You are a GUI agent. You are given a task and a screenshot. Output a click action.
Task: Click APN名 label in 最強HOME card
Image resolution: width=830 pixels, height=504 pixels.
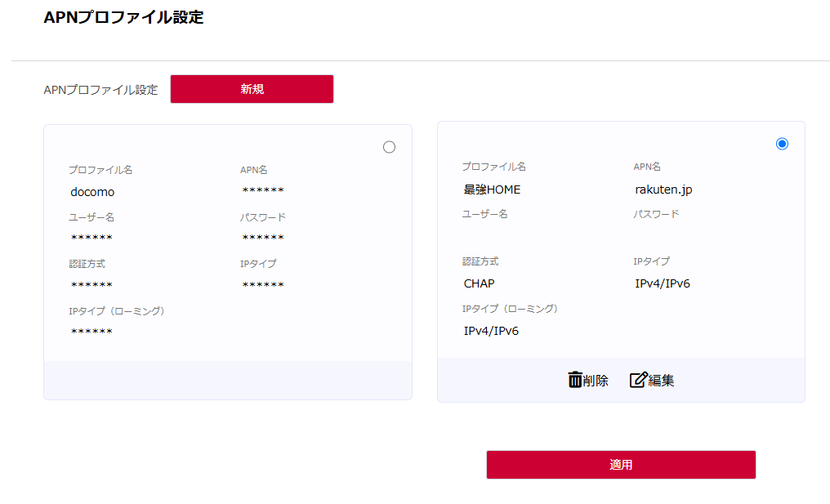pos(647,167)
